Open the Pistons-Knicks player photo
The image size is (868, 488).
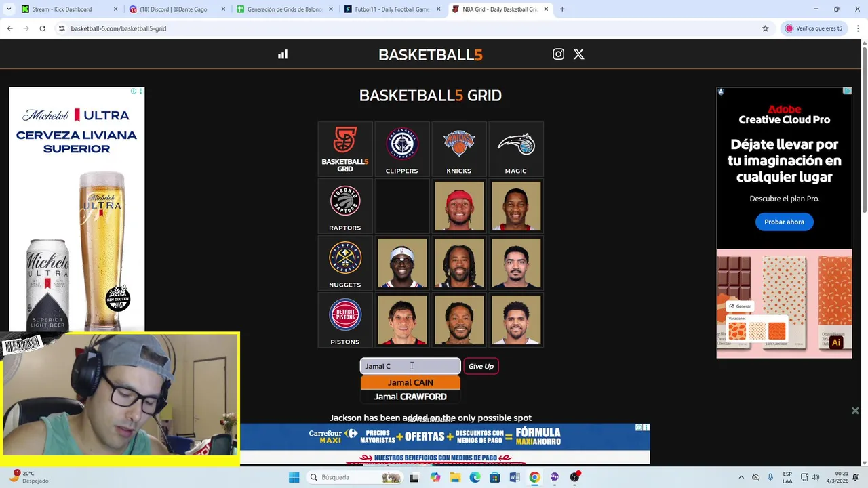[458, 321]
